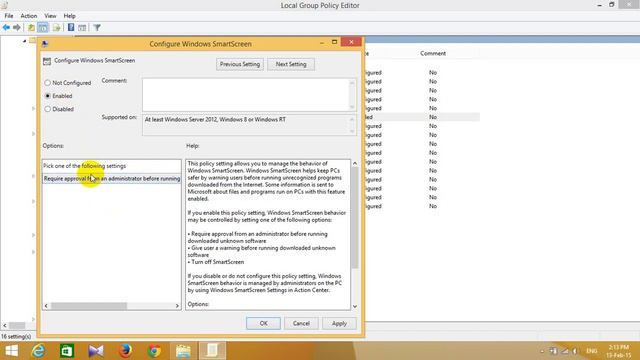Minimize the Local Group Policy Editor window
Image resolution: width=640 pixels, height=360 pixels.
pyautogui.click(x=599, y=5)
